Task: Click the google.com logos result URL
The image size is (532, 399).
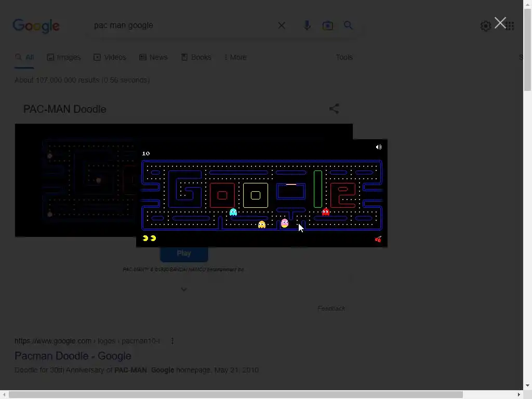Action: (87, 341)
